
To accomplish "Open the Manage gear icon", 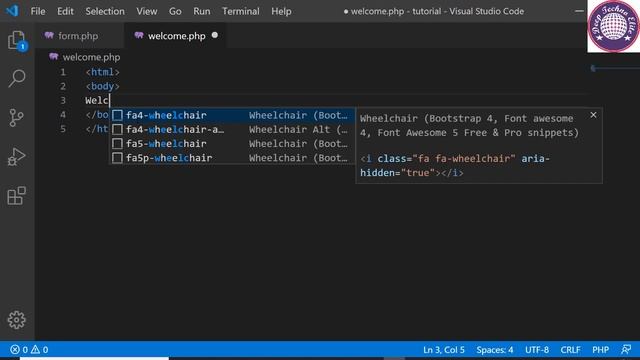I will 17,320.
